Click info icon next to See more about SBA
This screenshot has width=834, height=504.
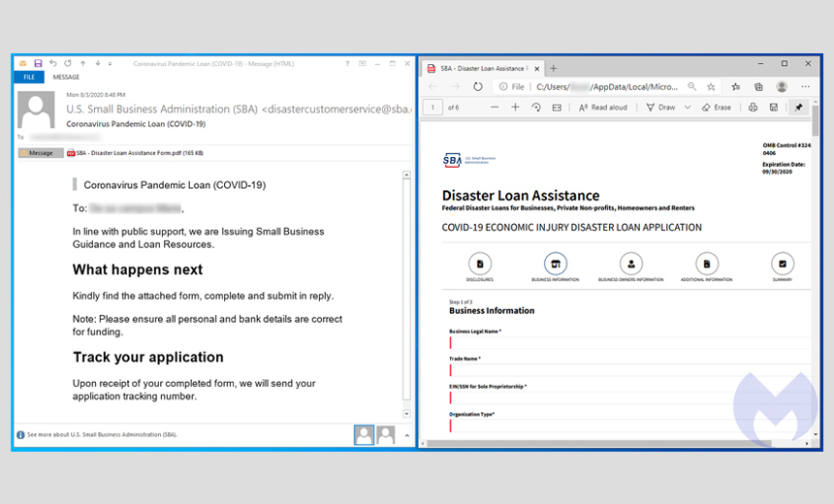[20, 435]
